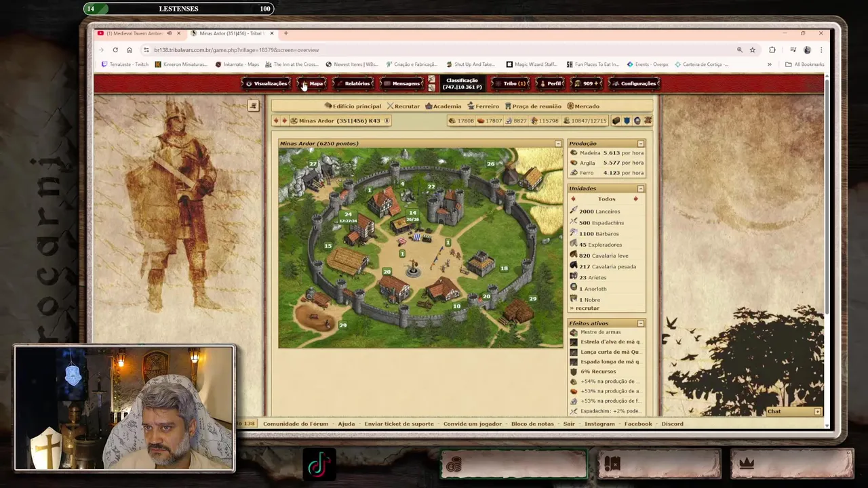Reload the browser page
The height and width of the screenshot is (488, 868).
pos(115,50)
